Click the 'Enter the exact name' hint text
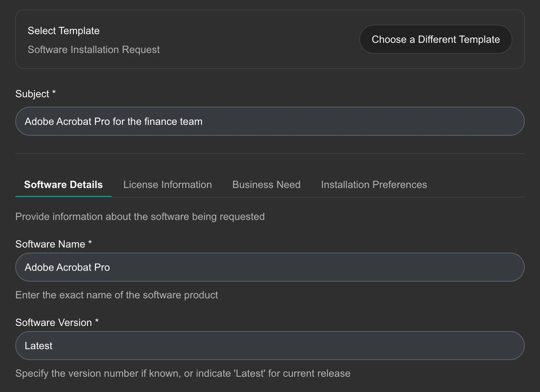This screenshot has height=392, width=540. [x=117, y=295]
